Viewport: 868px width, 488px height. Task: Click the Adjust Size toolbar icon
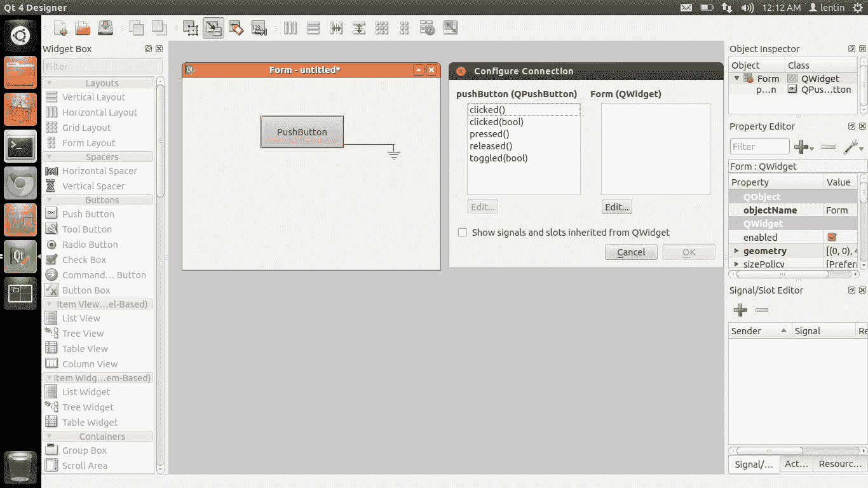coord(451,28)
